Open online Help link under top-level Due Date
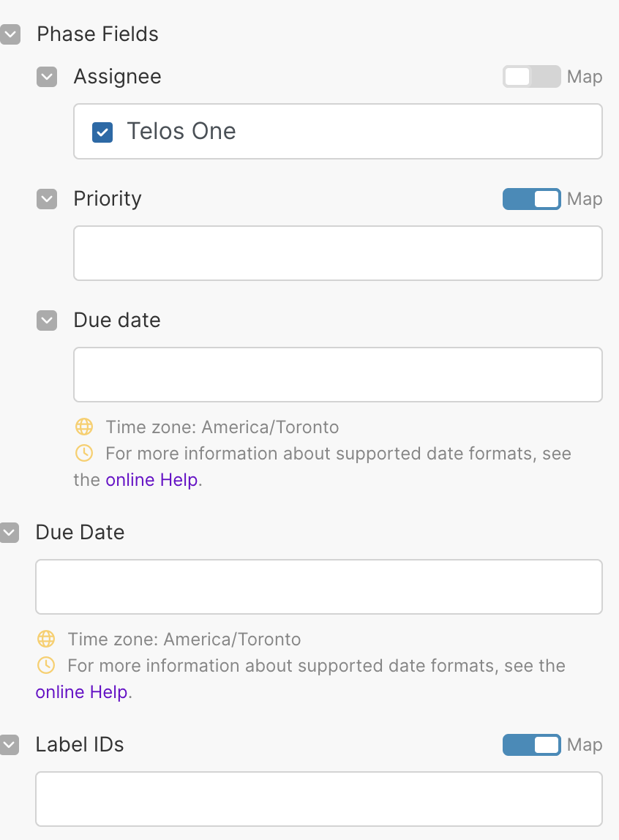 point(82,691)
